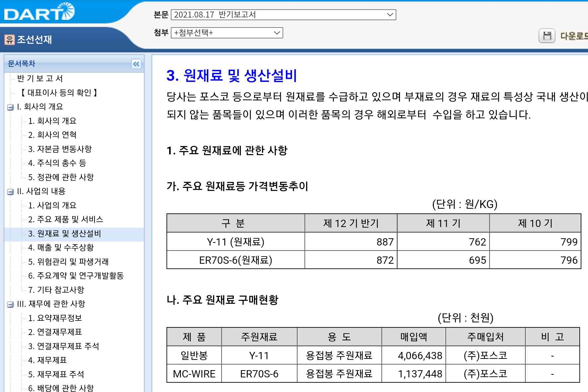Screen dimensions: 588x392
Task: Click the 일반봉 product cell
Action: click(x=194, y=356)
